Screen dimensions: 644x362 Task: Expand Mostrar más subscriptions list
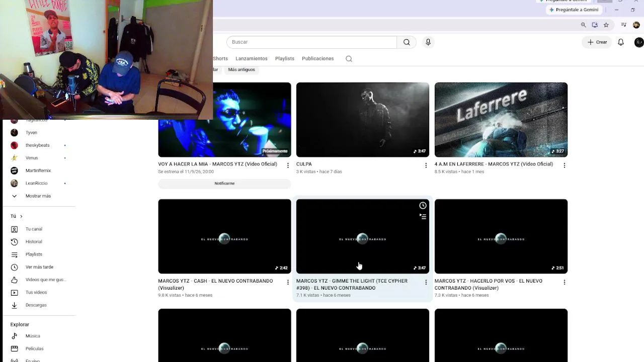pyautogui.click(x=39, y=196)
